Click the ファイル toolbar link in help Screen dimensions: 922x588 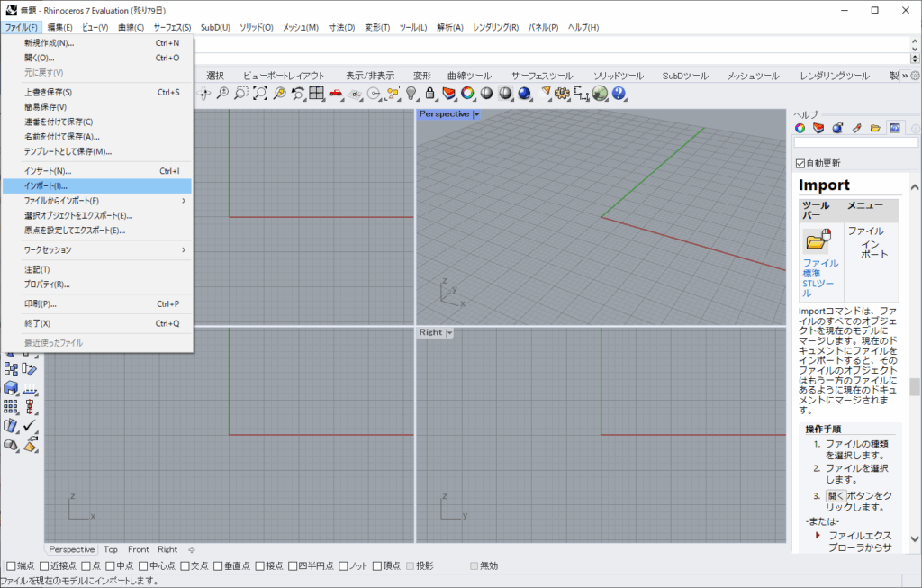[820, 263]
